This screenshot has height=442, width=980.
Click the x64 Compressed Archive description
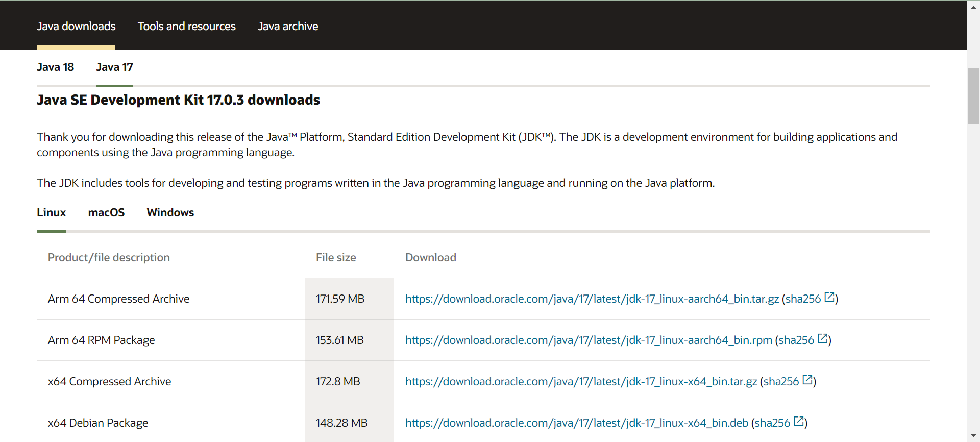tap(109, 381)
